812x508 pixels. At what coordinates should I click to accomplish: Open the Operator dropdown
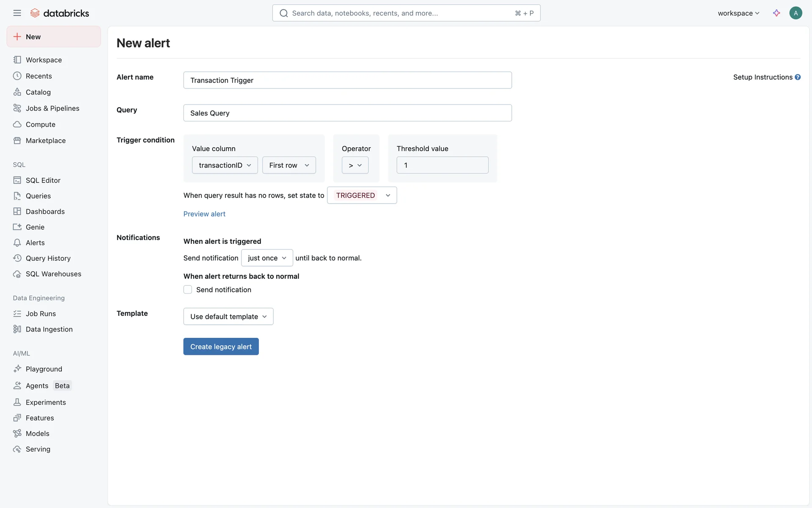click(x=355, y=165)
